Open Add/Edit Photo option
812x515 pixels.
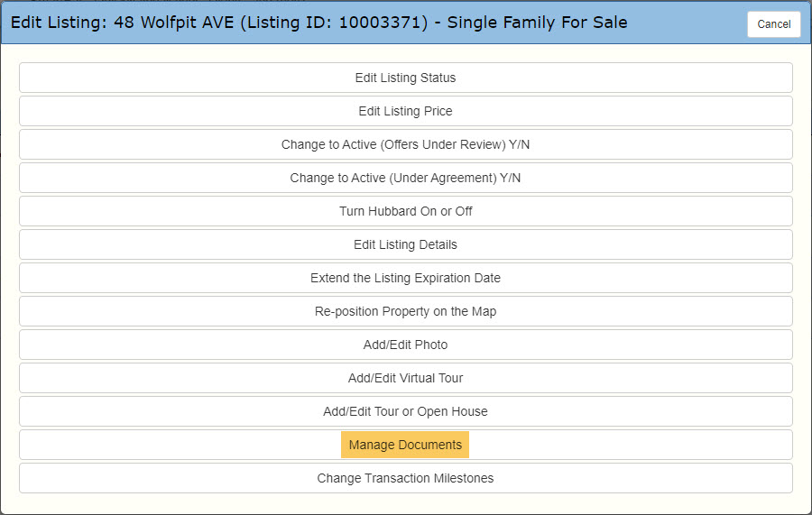[x=405, y=345]
